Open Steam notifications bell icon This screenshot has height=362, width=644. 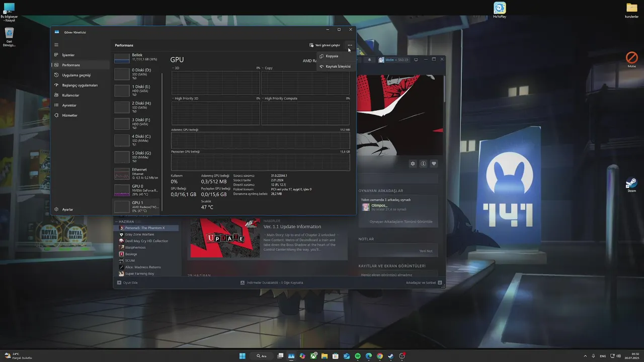(369, 59)
